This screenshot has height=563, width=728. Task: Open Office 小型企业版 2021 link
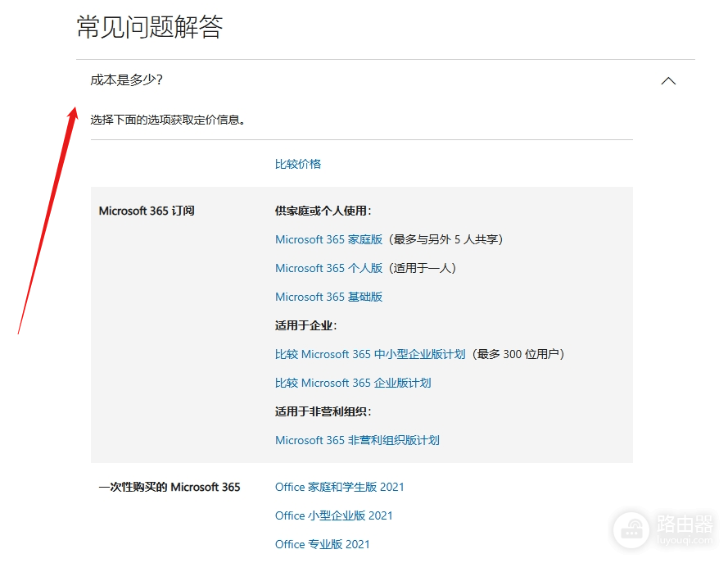[334, 515]
